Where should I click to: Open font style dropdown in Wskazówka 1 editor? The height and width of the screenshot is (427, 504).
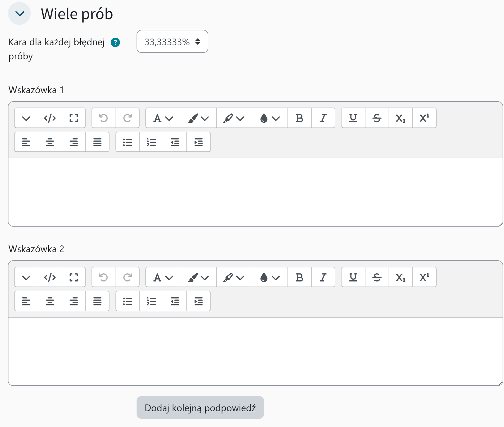tap(163, 118)
